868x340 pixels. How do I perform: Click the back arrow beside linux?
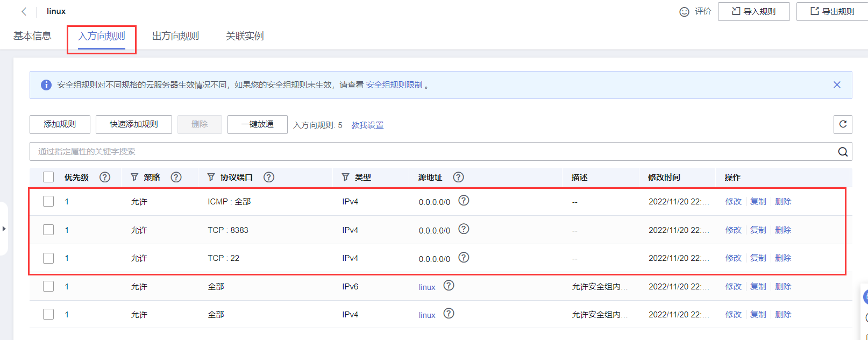point(24,11)
